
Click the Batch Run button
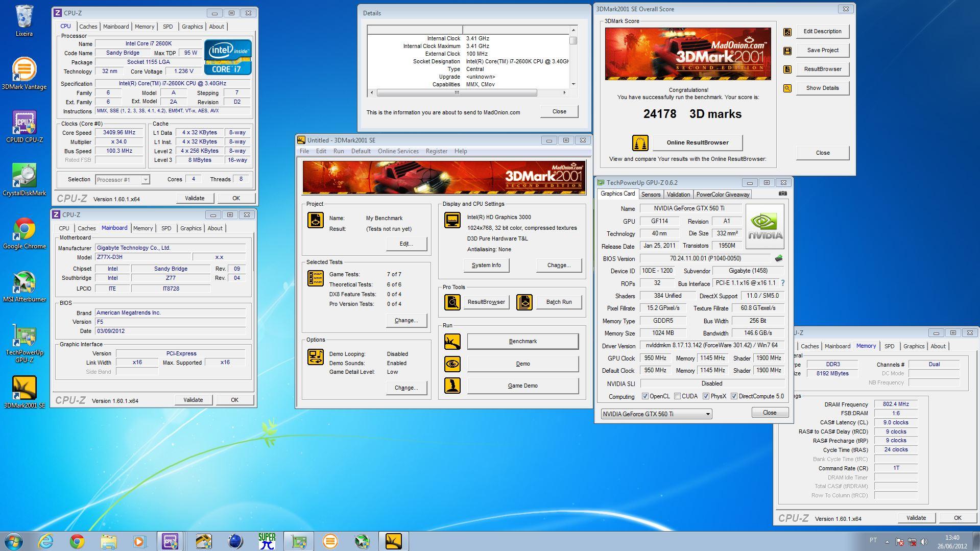coord(559,302)
